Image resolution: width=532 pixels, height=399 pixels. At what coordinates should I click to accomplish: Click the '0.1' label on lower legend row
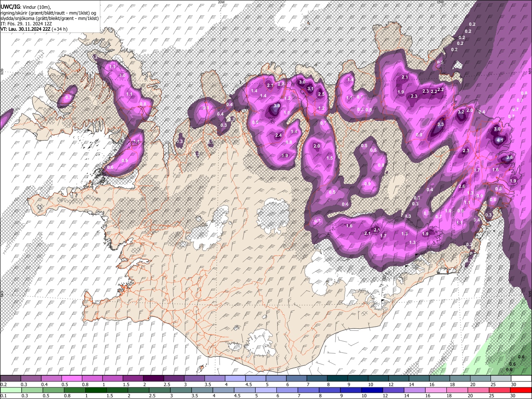pos(3,396)
